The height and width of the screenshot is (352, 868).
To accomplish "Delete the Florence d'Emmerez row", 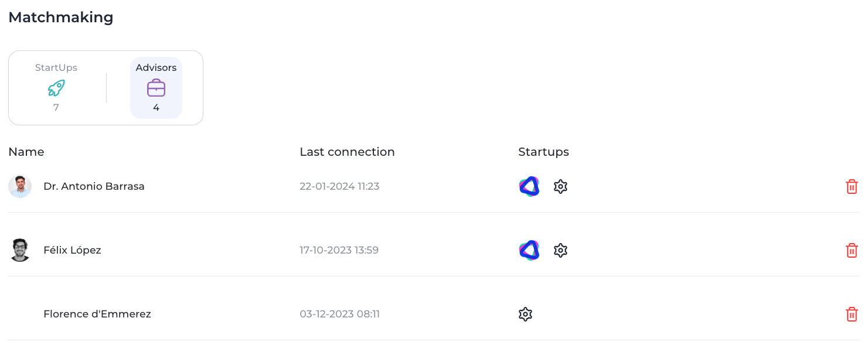I will pyautogui.click(x=852, y=315).
